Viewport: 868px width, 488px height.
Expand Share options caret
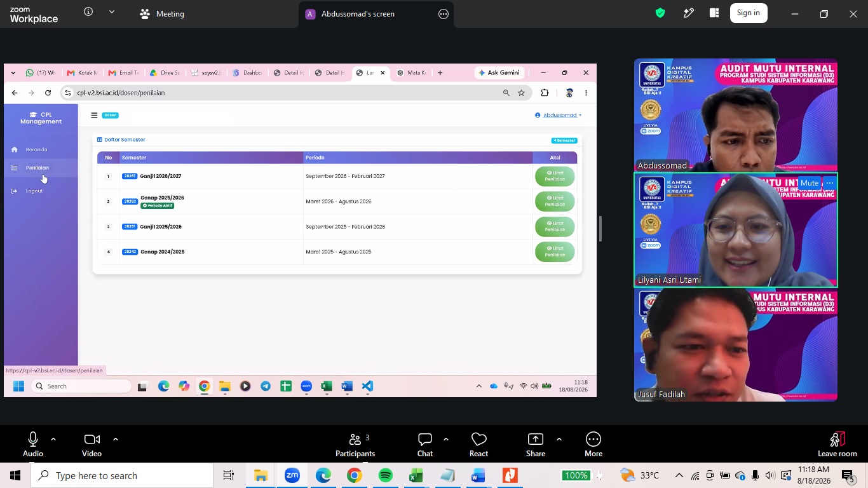[x=559, y=439]
